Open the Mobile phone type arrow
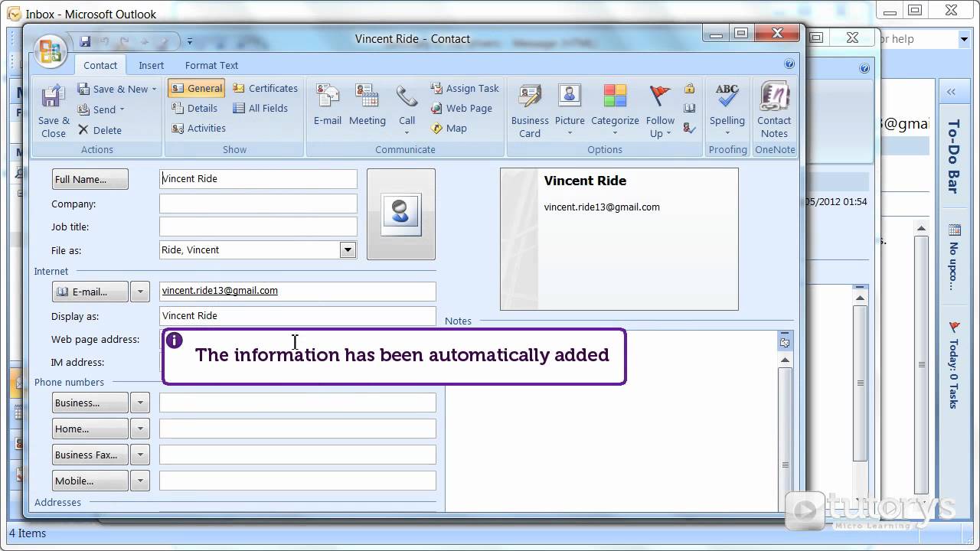Screen dimensions: 980x551 (140, 481)
